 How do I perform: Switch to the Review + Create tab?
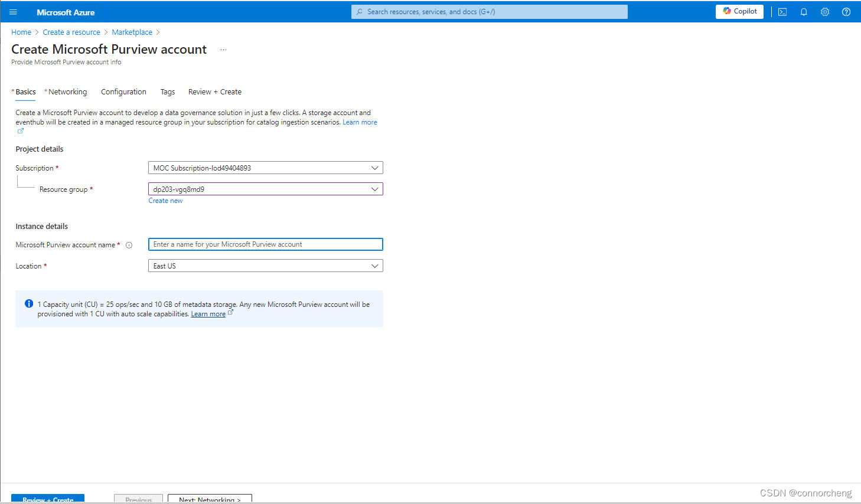coord(215,92)
